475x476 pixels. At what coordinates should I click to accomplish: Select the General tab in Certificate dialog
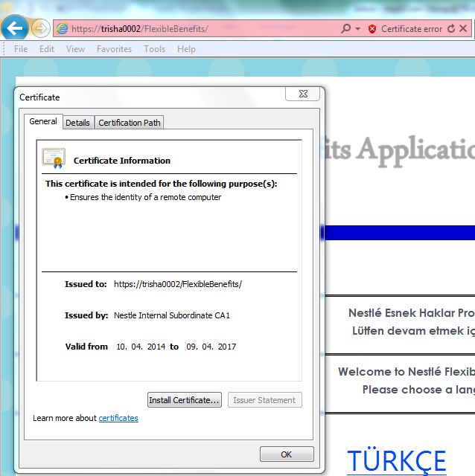[43, 121]
